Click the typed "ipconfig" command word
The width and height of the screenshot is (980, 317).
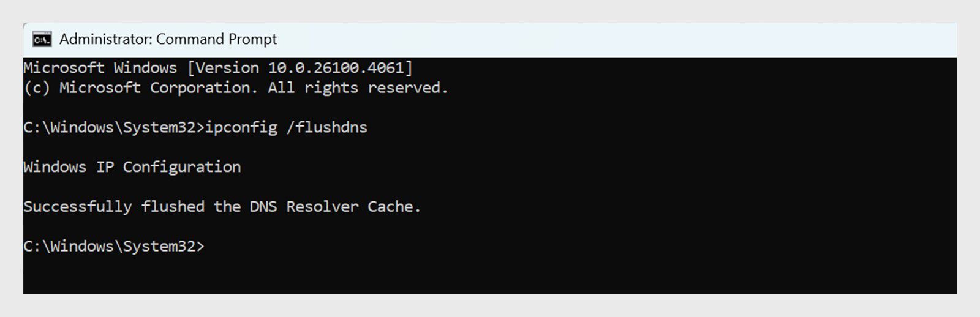tap(241, 128)
